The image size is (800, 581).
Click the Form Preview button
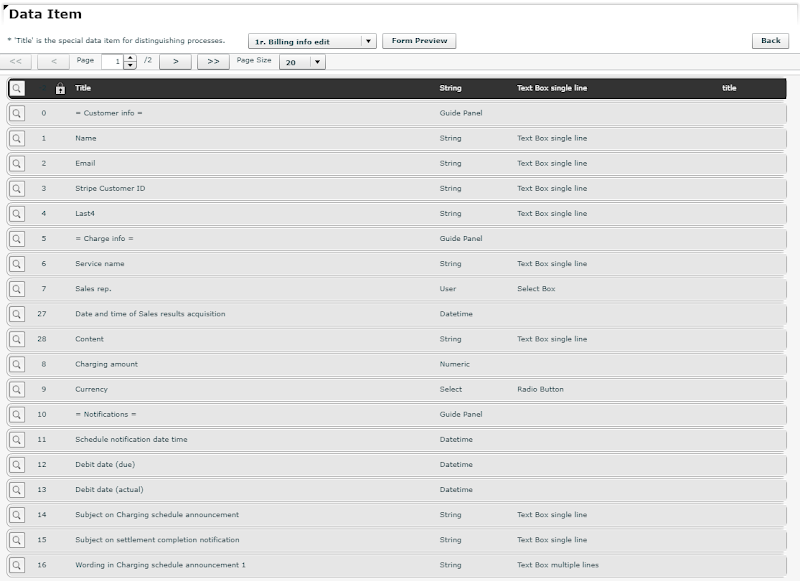point(419,41)
